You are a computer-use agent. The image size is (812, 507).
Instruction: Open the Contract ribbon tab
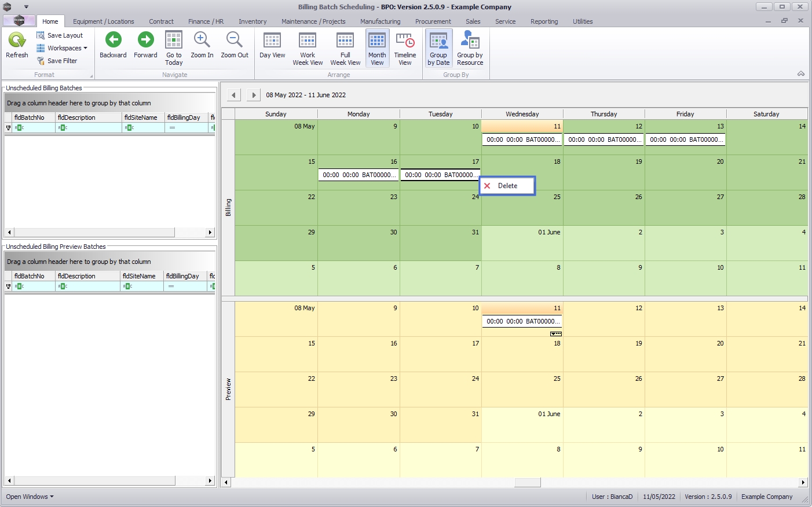pyautogui.click(x=161, y=21)
